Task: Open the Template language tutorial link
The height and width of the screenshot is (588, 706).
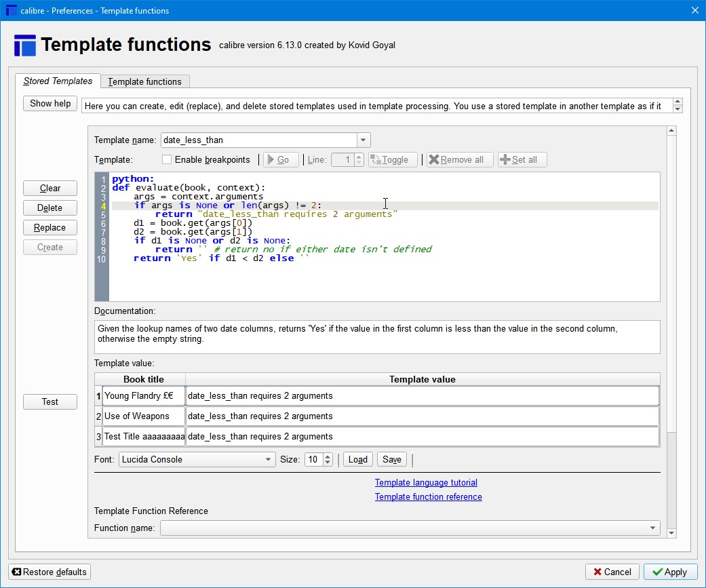Action: (426, 483)
